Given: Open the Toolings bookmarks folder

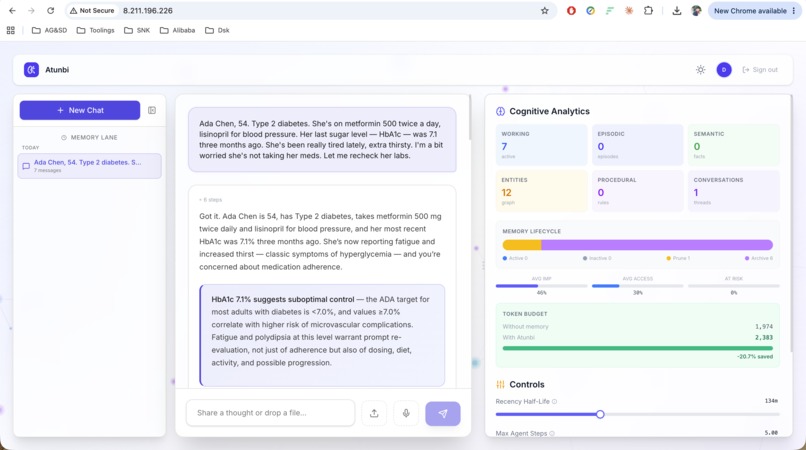Looking at the screenshot, I should click(96, 30).
